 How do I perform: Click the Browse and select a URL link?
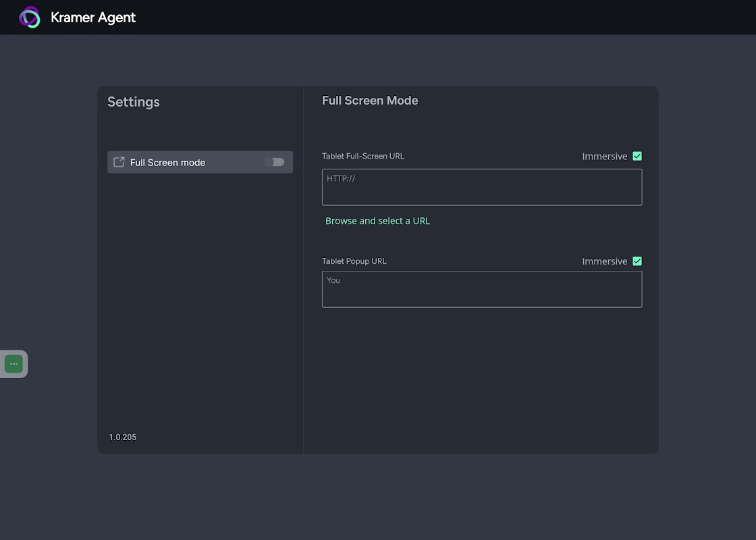[x=377, y=221]
